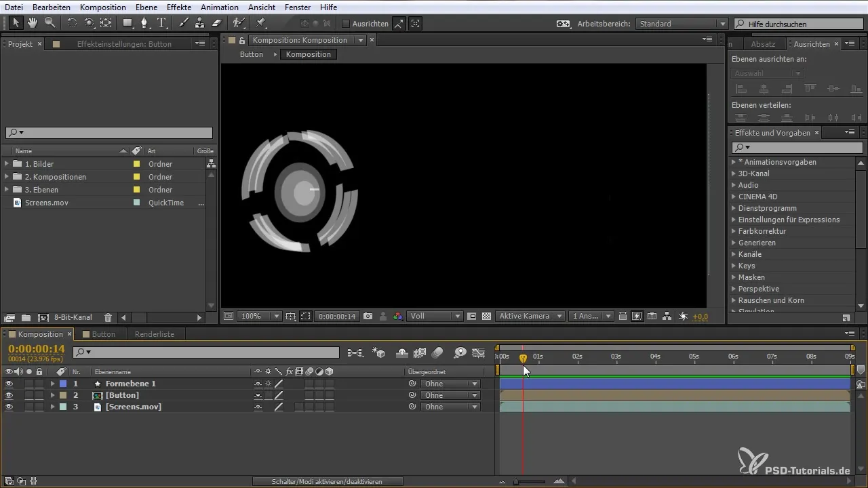The width and height of the screenshot is (868, 488).
Task: Toggle the frame blending filmstrip icon in the timeline
Action: point(419,352)
